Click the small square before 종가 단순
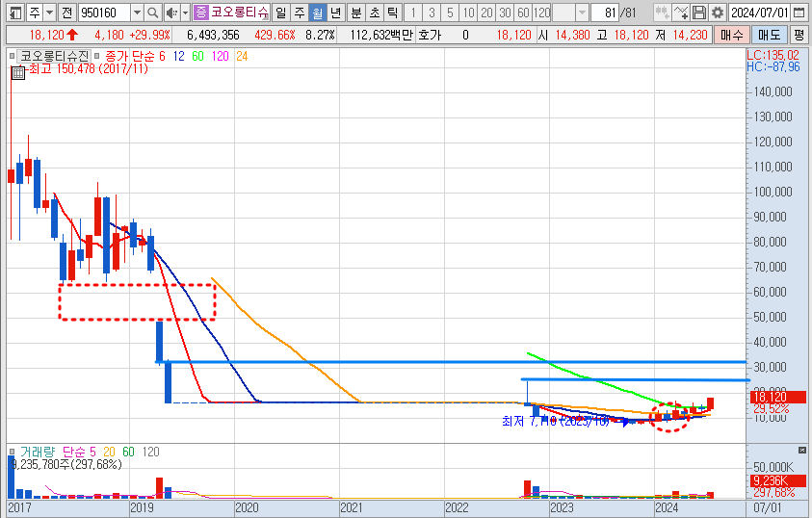 [97, 56]
